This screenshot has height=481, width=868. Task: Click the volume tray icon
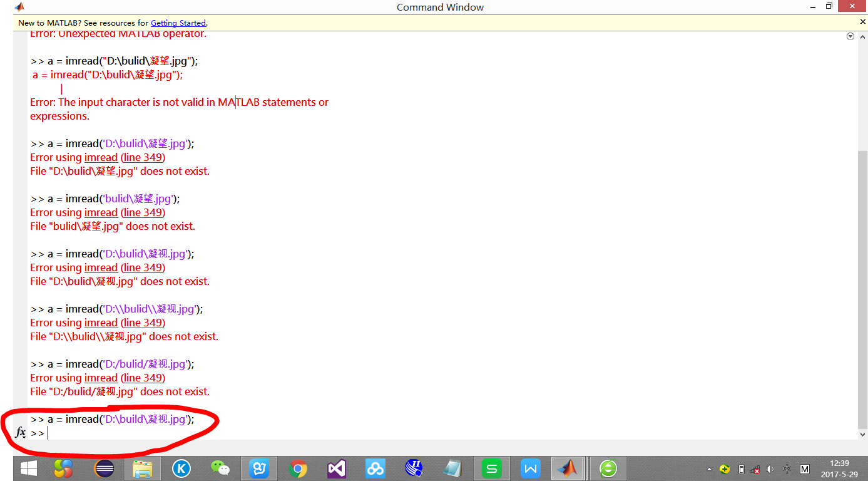(x=770, y=468)
